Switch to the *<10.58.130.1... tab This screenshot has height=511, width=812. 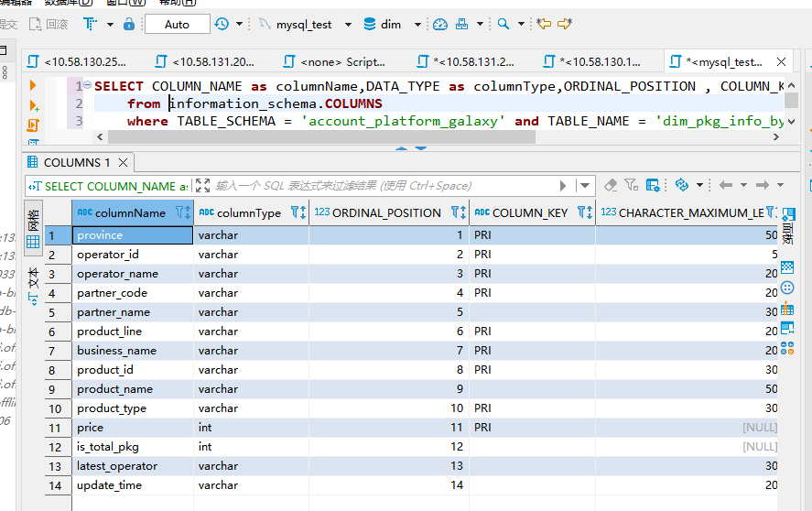[593, 61]
